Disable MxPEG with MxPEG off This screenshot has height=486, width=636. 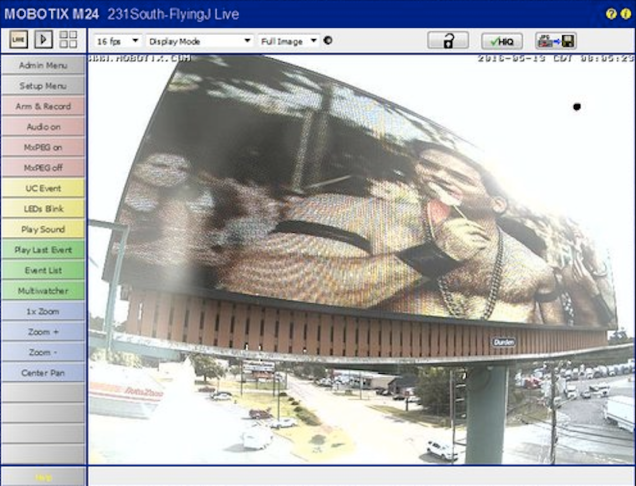(44, 168)
